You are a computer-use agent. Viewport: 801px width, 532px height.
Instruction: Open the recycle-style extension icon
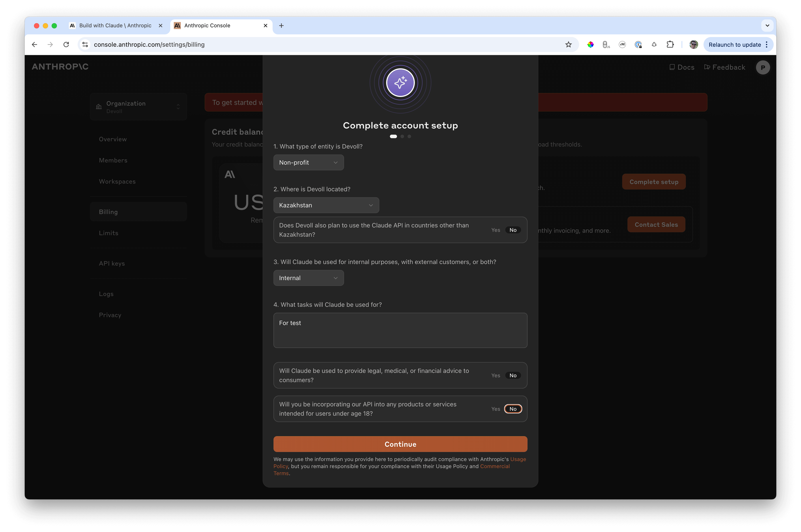(654, 45)
